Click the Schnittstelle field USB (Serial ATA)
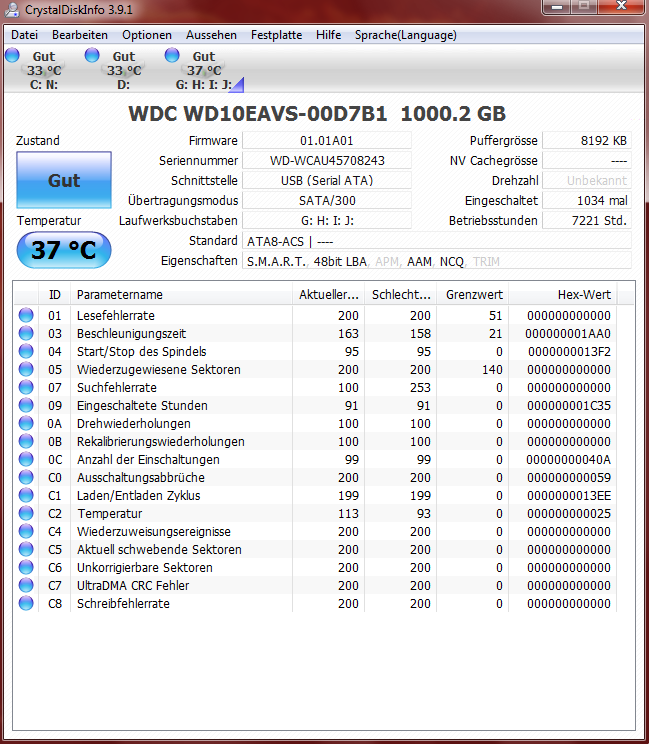649x744 pixels. click(327, 181)
